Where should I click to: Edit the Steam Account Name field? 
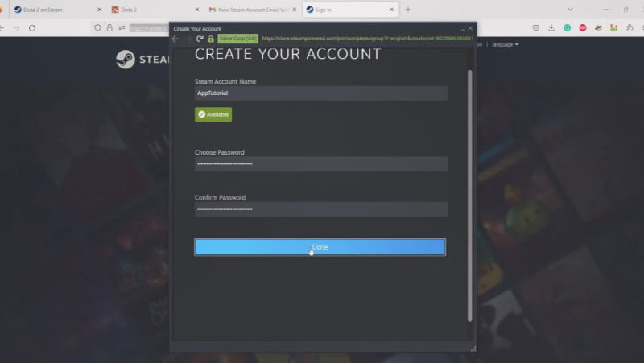coord(321,93)
